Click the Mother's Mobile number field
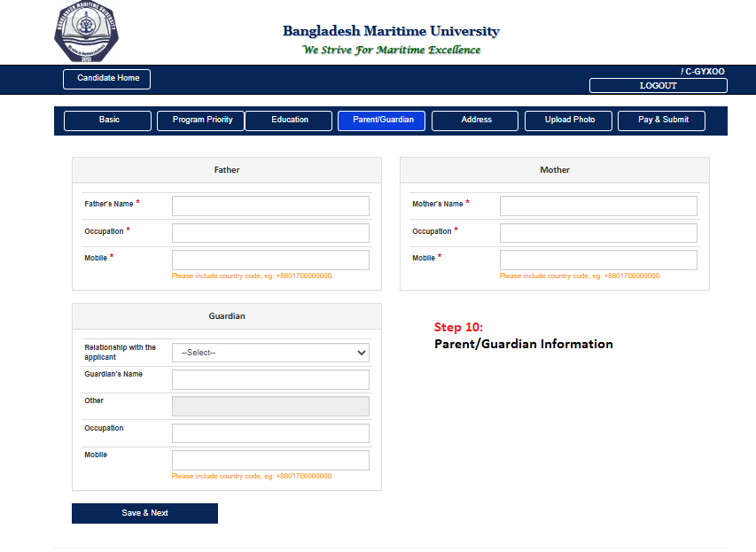Viewport: 756px width, 552px height. point(598,260)
